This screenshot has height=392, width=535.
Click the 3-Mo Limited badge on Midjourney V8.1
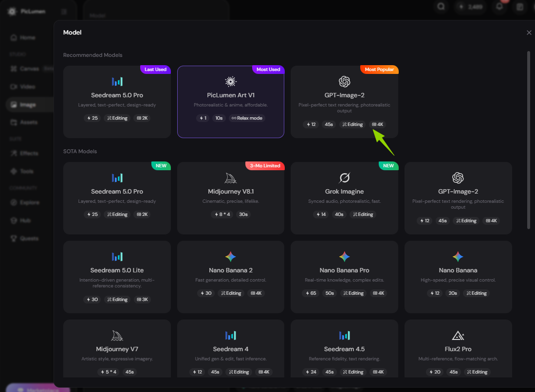[x=265, y=166]
